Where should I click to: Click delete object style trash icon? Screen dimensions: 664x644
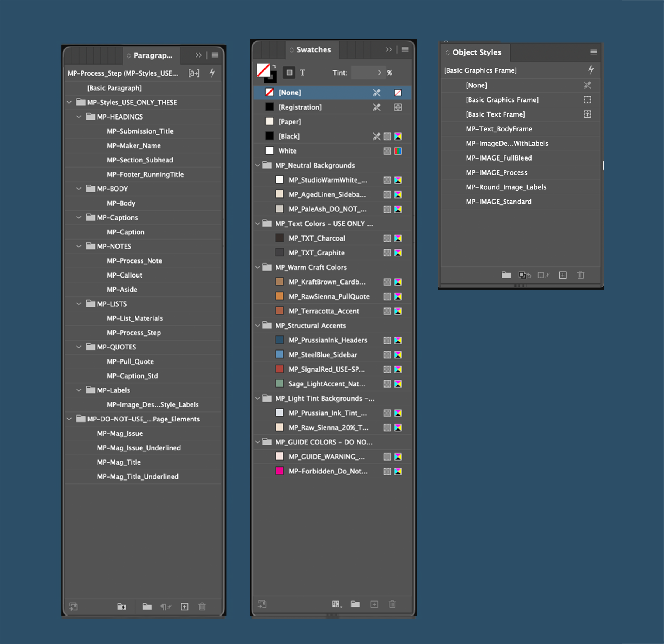[x=581, y=275]
